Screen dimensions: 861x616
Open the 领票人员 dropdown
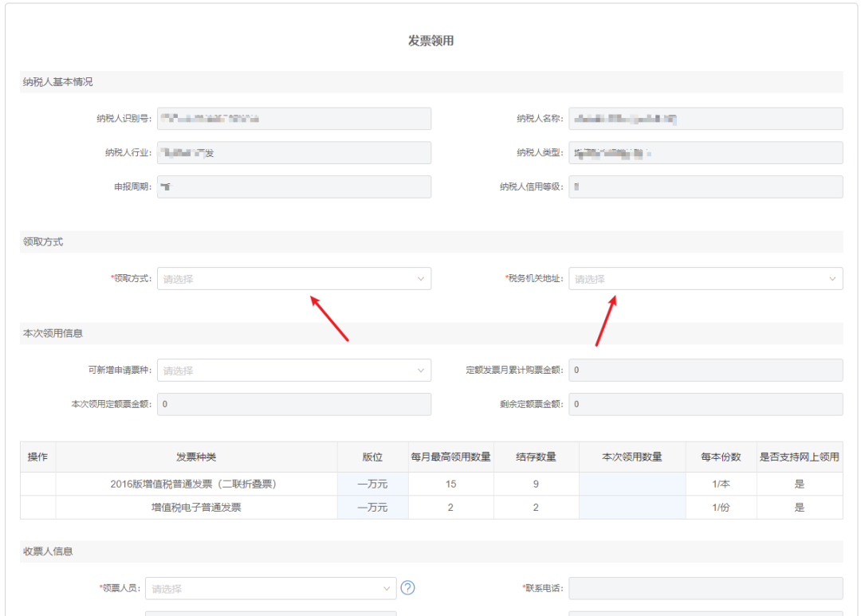(271, 589)
